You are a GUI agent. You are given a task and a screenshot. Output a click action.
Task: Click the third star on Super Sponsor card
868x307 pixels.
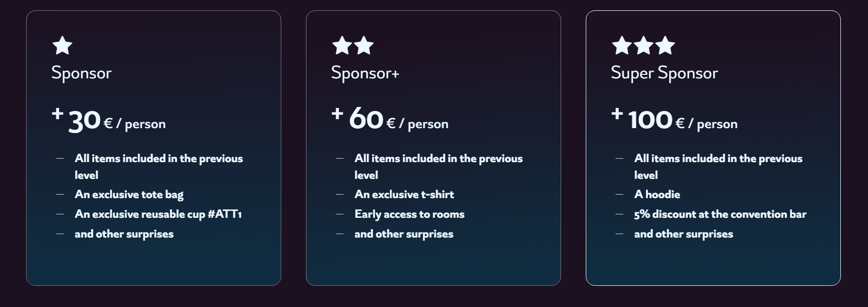coord(665,45)
